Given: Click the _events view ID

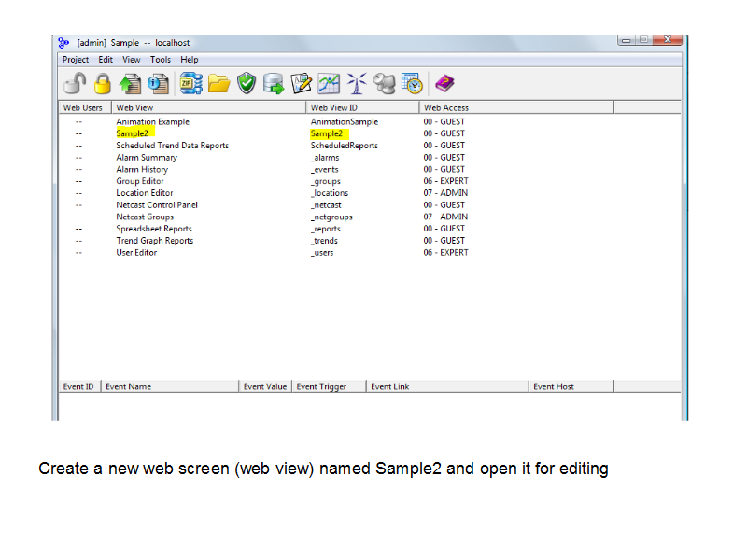Looking at the screenshot, I should coord(324,170).
